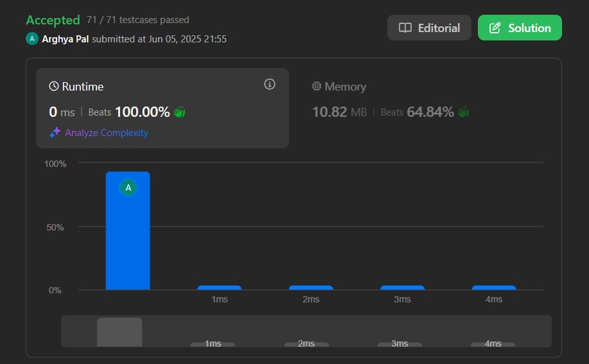Click the 0% y-axis label
The image size is (589, 364).
click(55, 290)
